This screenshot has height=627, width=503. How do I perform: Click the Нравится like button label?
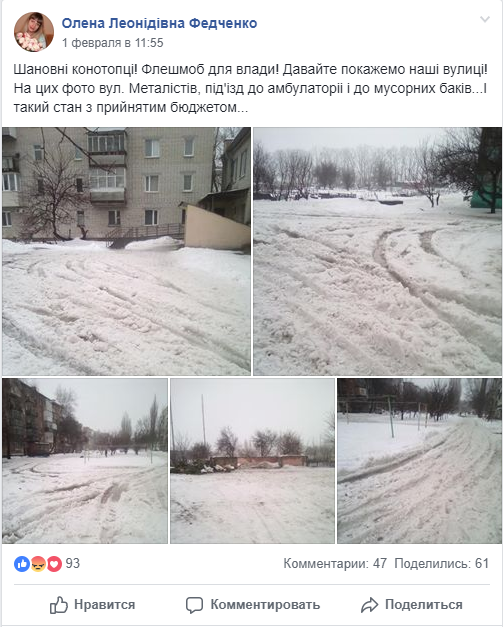[104, 605]
